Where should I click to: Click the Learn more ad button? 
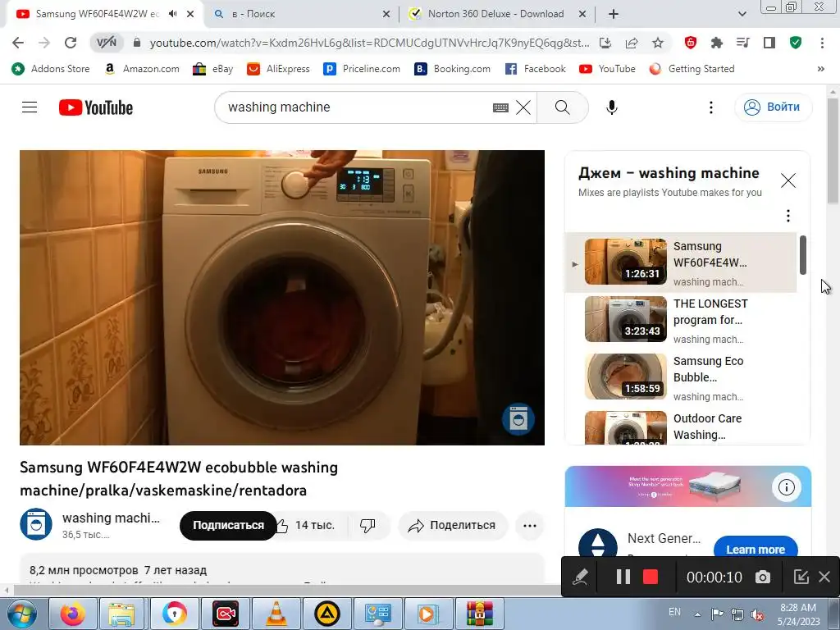[756, 549]
